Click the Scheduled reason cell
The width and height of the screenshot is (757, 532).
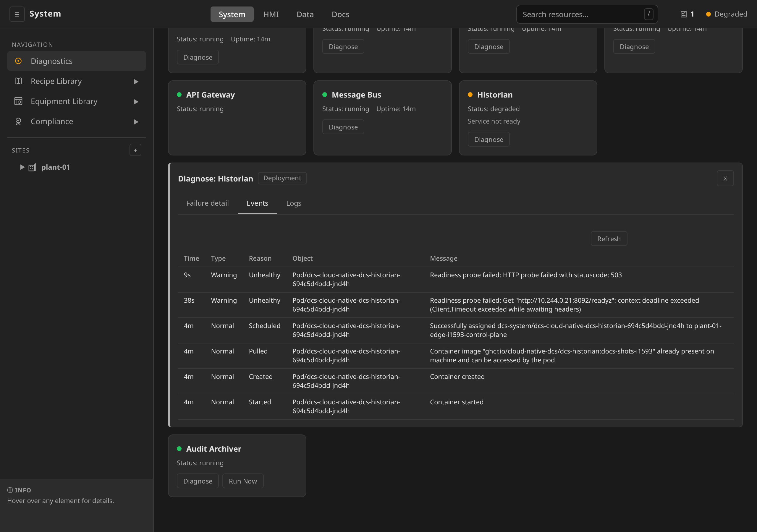[264, 326]
